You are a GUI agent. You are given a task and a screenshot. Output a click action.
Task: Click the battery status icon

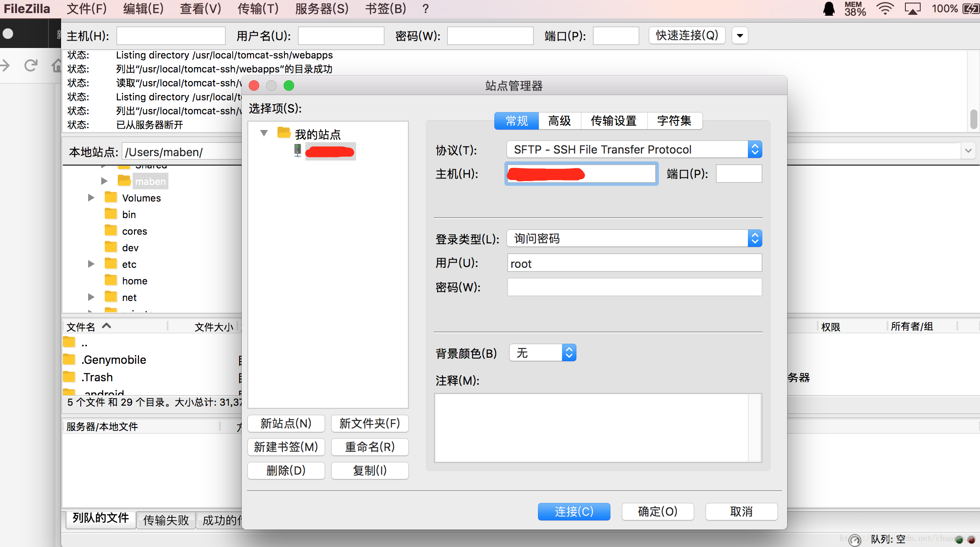[971, 9]
